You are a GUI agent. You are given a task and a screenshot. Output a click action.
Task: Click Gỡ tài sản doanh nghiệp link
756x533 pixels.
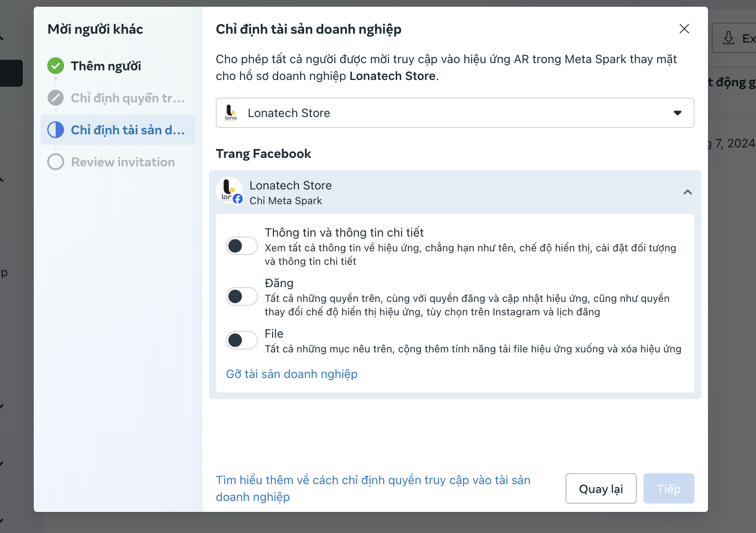[x=292, y=374]
